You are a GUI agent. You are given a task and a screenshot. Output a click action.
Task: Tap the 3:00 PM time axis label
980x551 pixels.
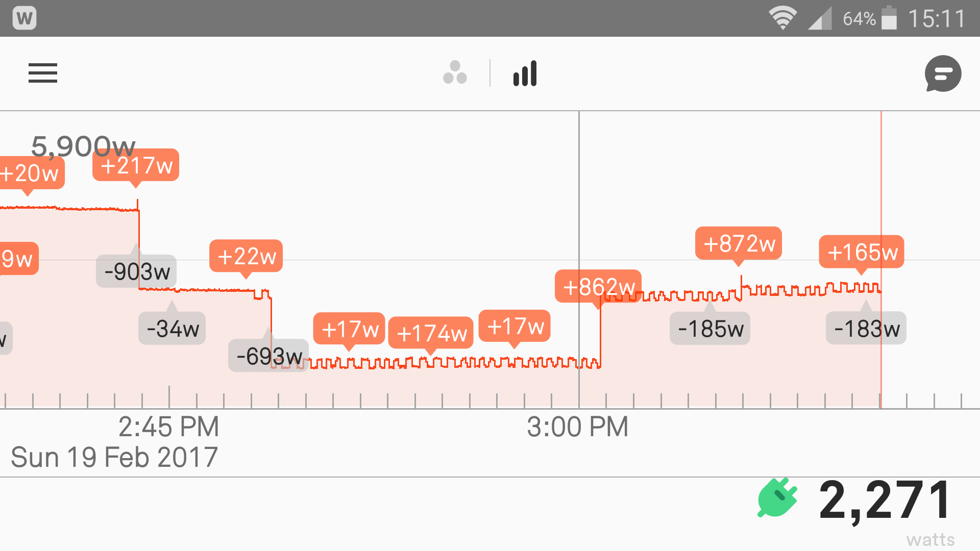click(577, 427)
